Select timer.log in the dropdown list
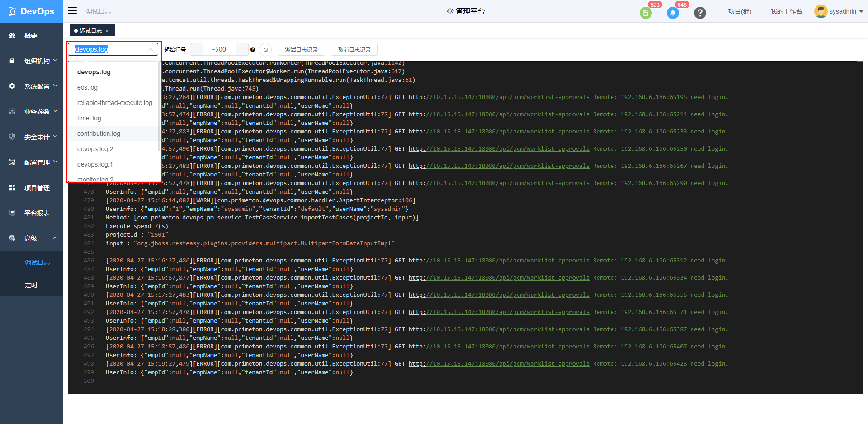 tap(113, 118)
